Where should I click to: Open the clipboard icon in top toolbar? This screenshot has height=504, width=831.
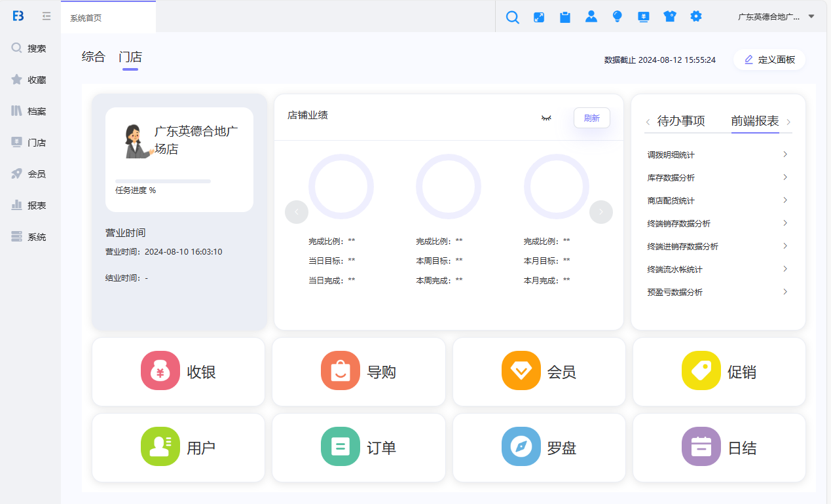(x=564, y=18)
